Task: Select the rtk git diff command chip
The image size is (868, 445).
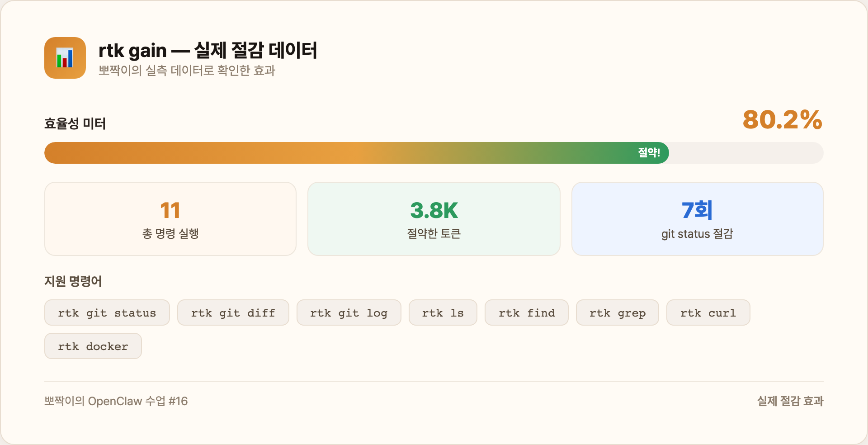Action: click(233, 312)
